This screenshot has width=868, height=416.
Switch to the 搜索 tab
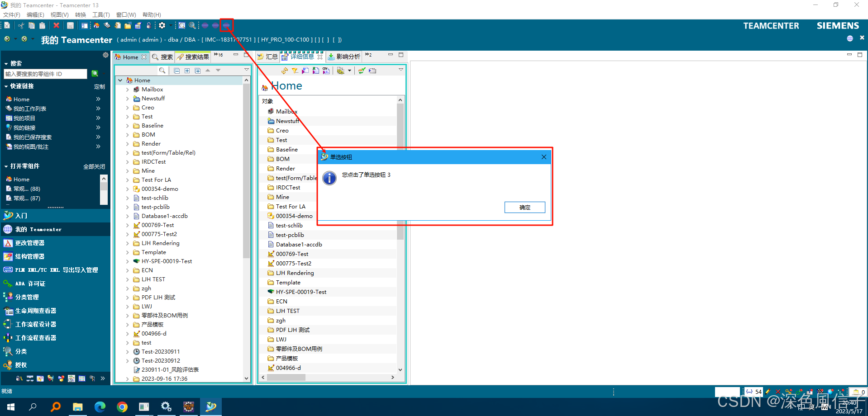pos(162,57)
